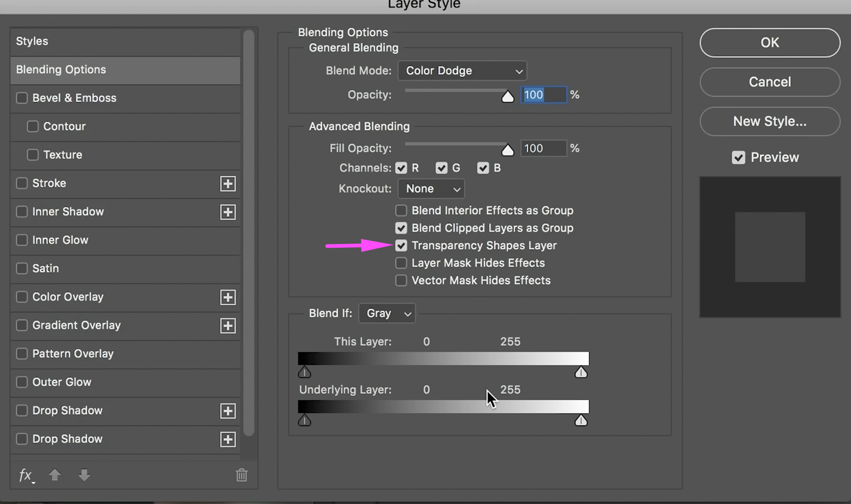Click the New Style... button

[770, 121]
